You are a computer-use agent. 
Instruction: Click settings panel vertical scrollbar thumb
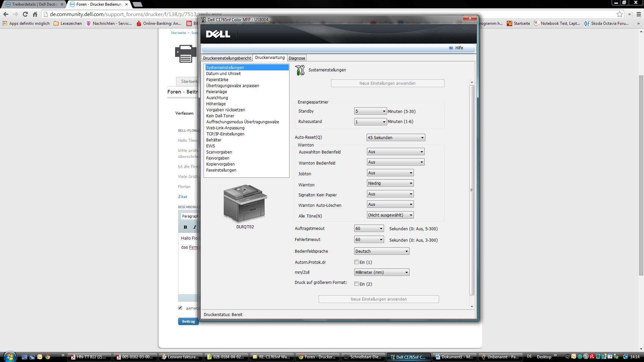click(472, 190)
